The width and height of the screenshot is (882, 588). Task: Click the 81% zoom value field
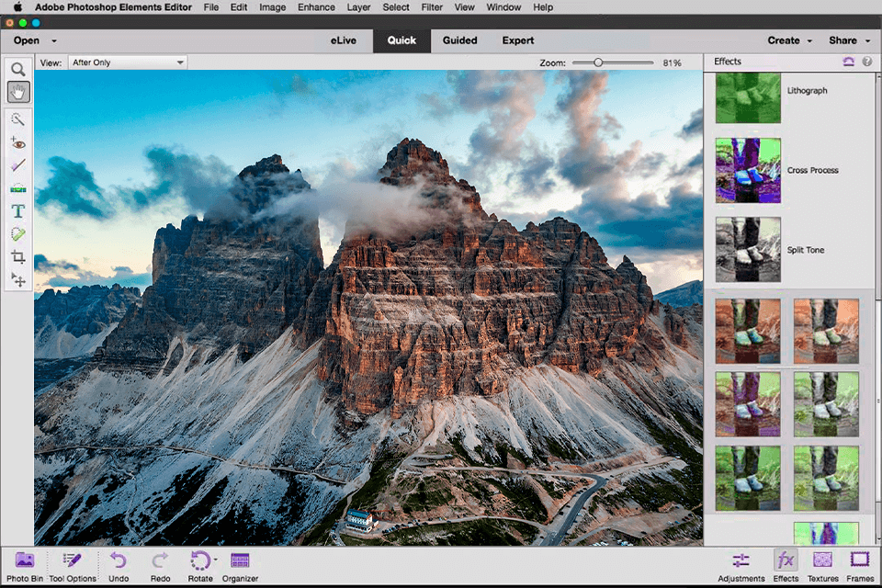673,63
